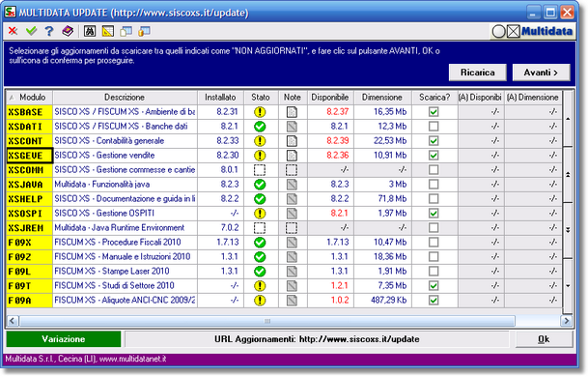Screen dimensions: 588x377
Task: Check Scarica for F09X
Action: pyautogui.click(x=434, y=243)
